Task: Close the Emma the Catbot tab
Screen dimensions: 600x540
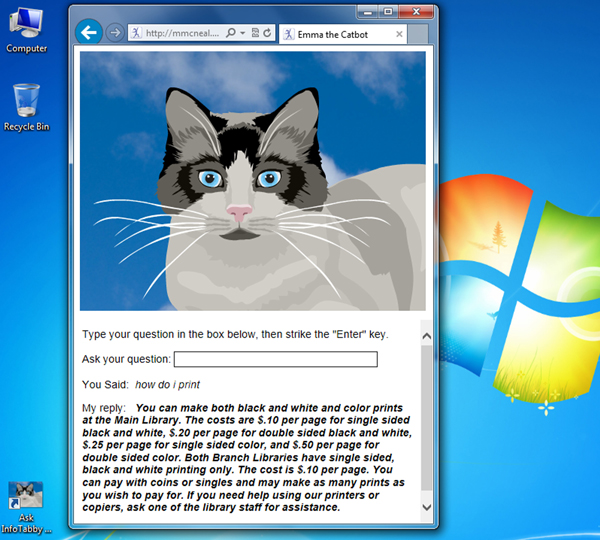Action: click(400, 34)
